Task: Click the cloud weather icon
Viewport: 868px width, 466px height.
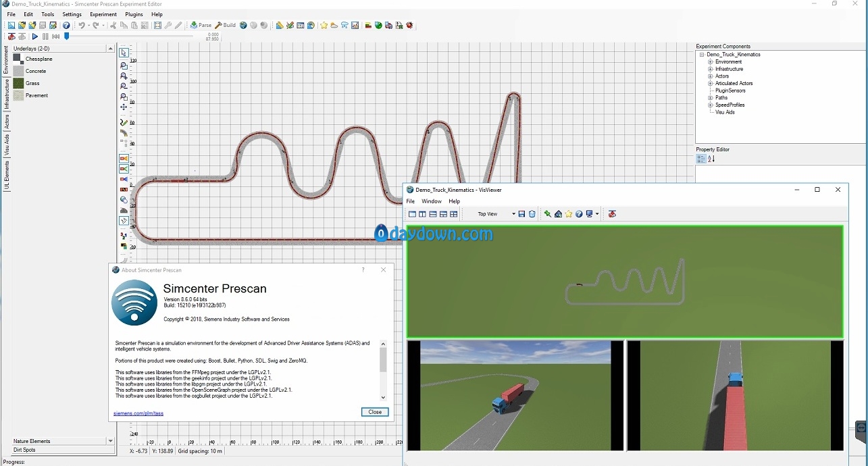Action: [x=334, y=25]
